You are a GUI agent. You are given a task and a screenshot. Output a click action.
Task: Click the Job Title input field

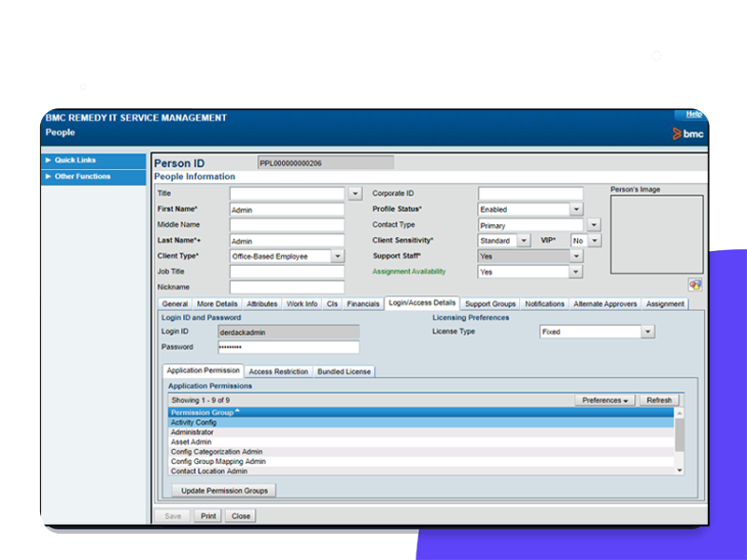287,272
